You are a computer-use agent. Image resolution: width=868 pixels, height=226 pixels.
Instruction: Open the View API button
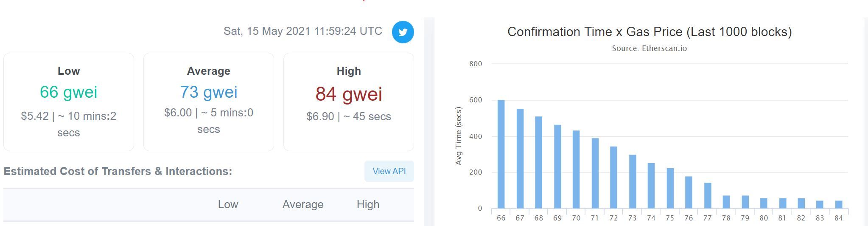(x=389, y=171)
